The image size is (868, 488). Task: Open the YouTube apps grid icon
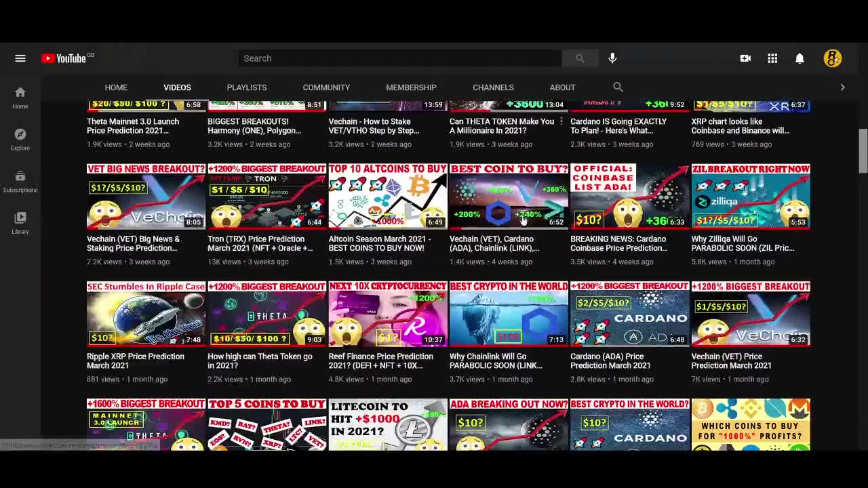[x=772, y=58]
